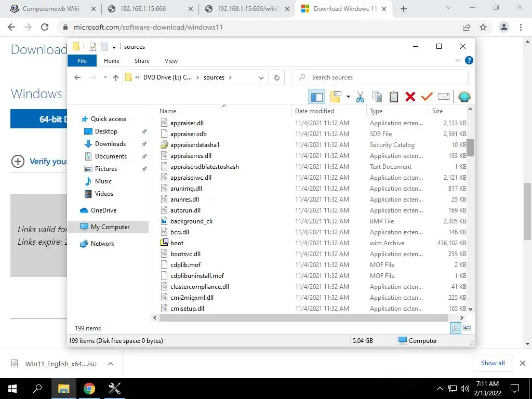Click the Search sources field
Screen dimensions: 532x399
(x=380, y=77)
